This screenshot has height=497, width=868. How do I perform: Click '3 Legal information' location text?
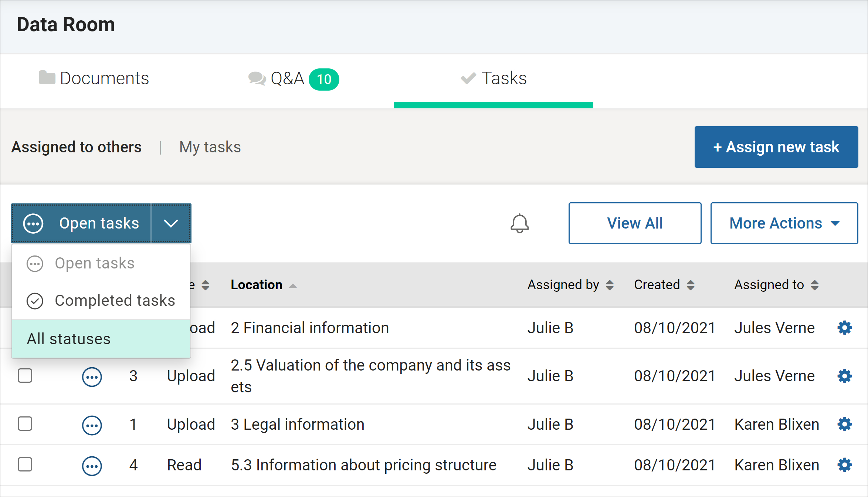(x=298, y=424)
